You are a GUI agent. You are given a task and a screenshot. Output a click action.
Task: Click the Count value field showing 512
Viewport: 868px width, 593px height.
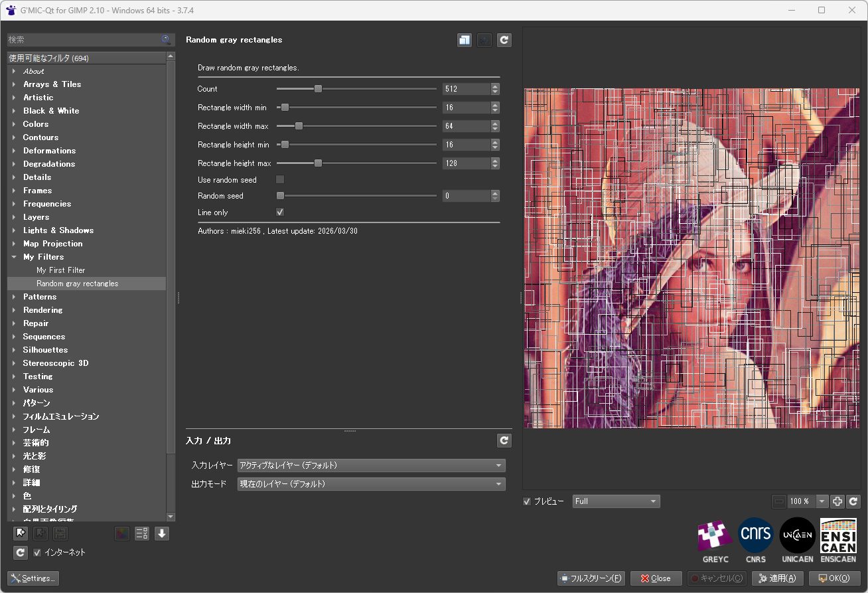tap(467, 88)
